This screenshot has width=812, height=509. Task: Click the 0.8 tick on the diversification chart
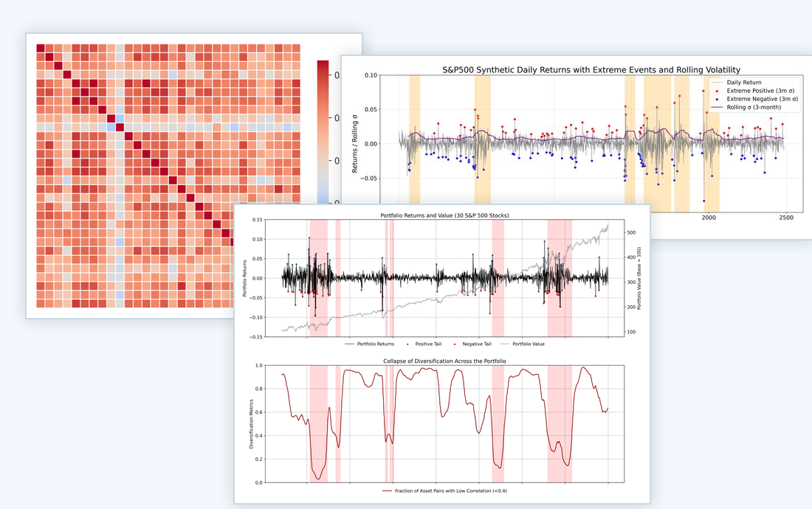[258, 389]
